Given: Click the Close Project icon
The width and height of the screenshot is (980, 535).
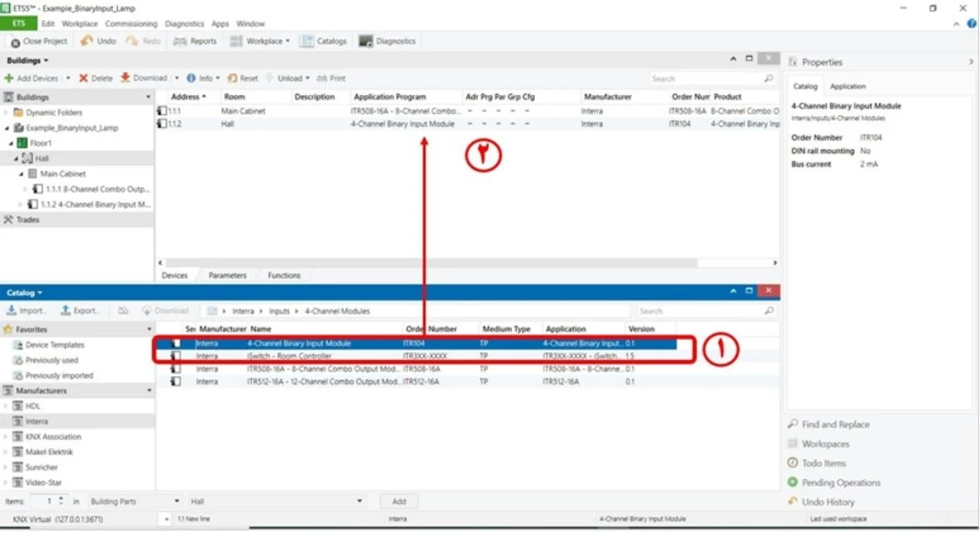Looking at the screenshot, I should coord(15,42).
